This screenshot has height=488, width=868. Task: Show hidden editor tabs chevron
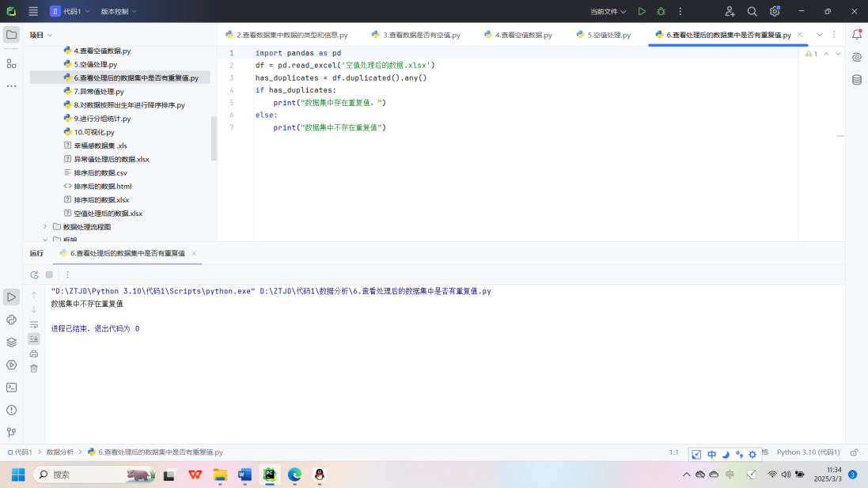(x=819, y=34)
